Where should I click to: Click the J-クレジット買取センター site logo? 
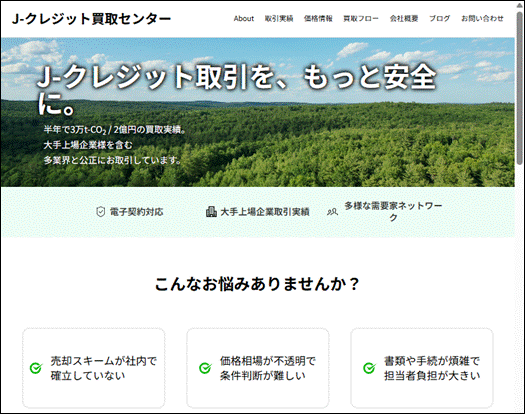91,19
